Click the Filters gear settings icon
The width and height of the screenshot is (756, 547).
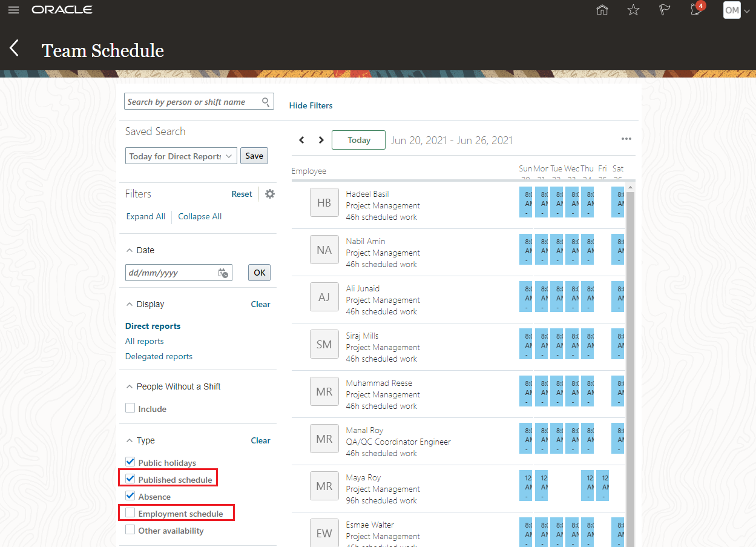click(x=269, y=194)
